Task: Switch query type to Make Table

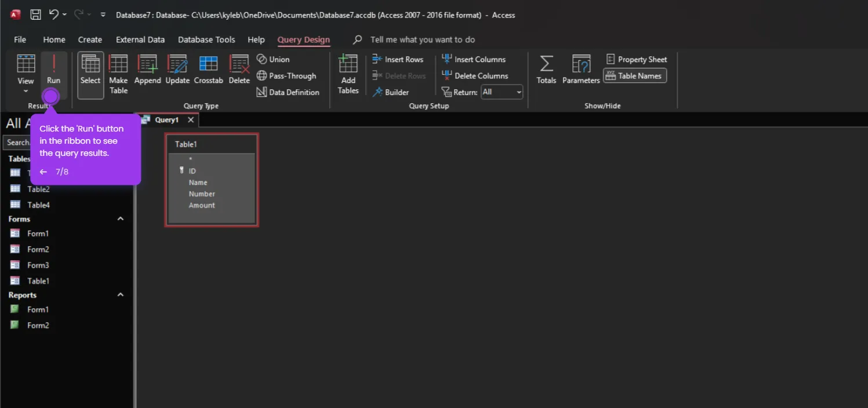Action: coord(118,75)
